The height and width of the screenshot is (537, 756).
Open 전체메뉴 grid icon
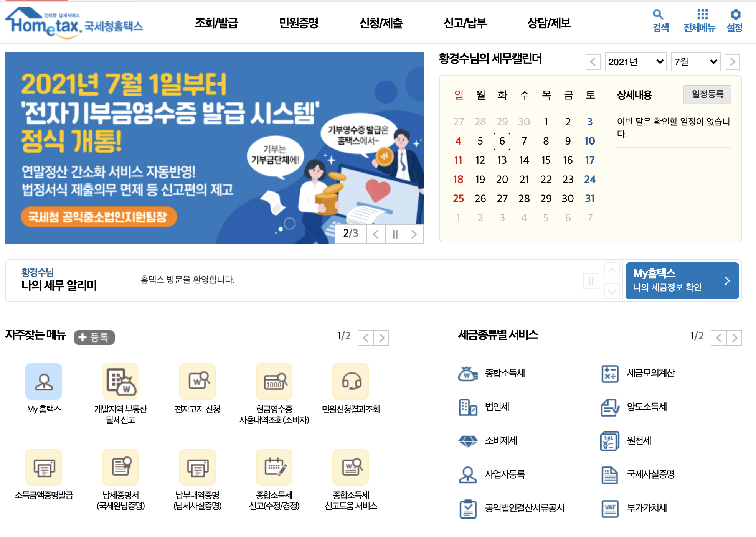point(702,15)
